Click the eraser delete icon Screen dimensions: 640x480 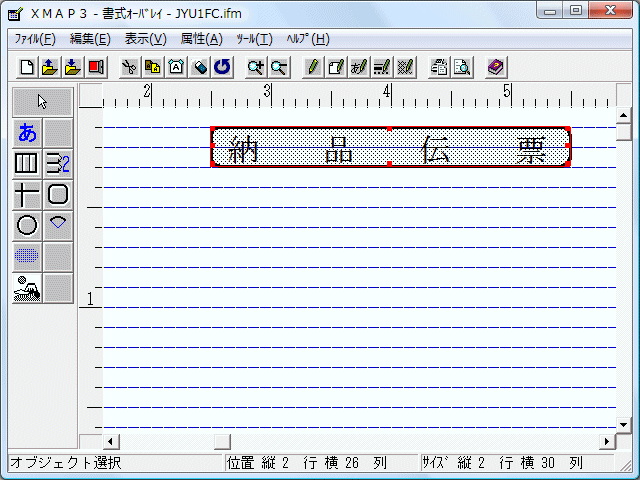point(200,67)
